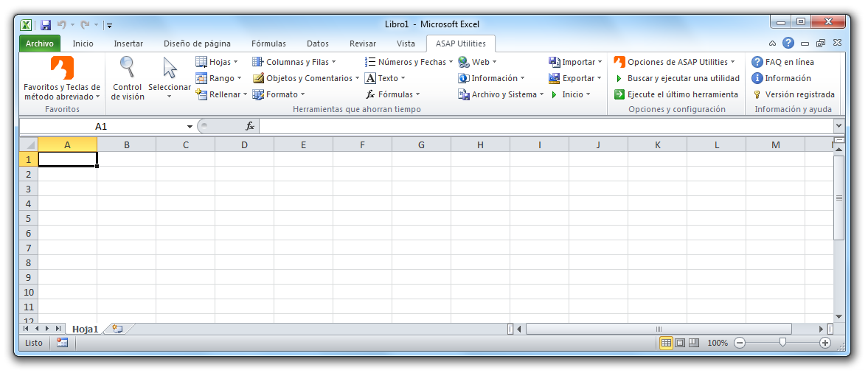Go to the last sheet navigation arrow

(58, 329)
